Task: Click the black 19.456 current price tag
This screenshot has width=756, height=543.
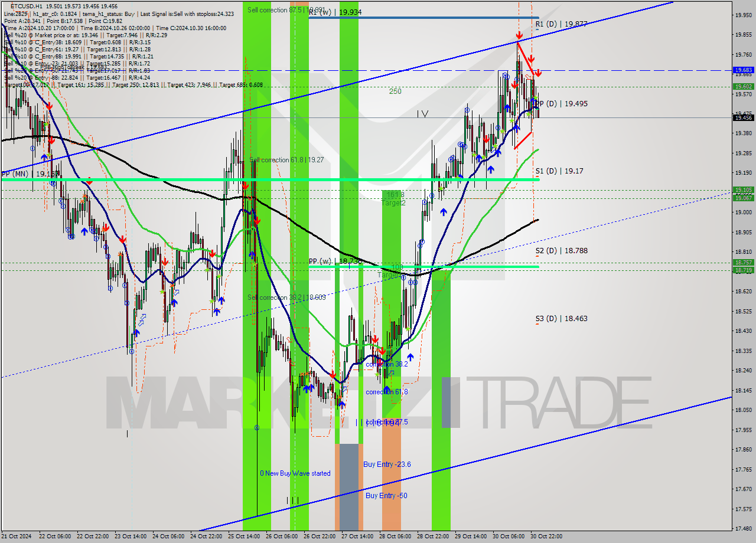Action: coord(744,117)
